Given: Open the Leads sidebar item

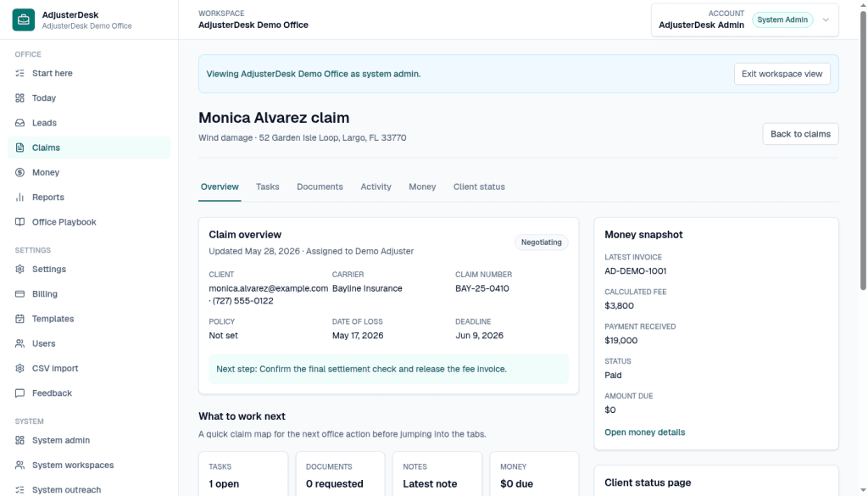Looking at the screenshot, I should [89, 123].
